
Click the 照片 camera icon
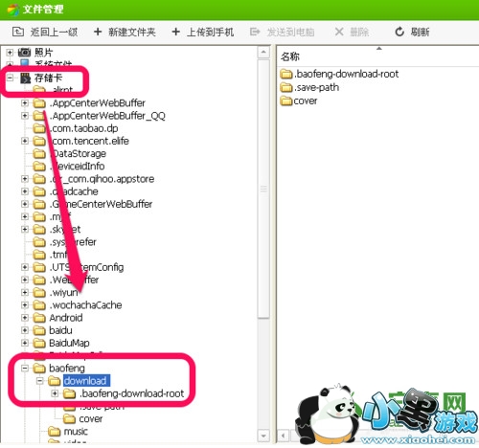(x=24, y=52)
